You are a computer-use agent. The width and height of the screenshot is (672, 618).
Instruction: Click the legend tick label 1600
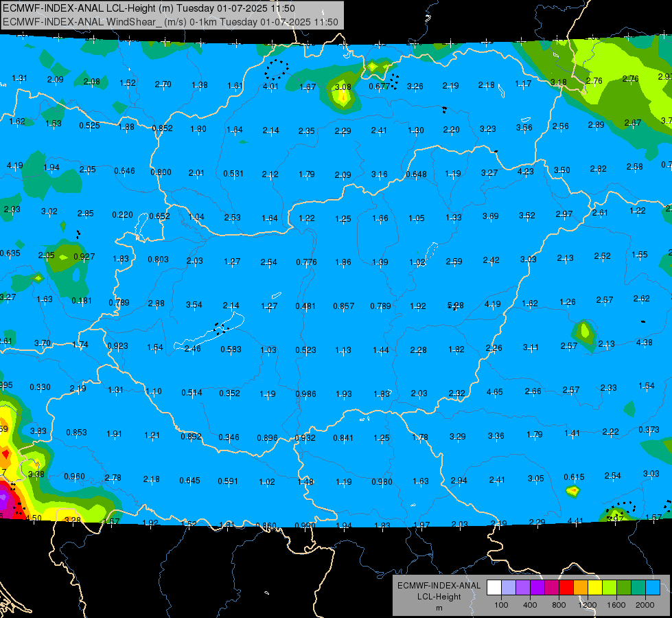[616, 605]
